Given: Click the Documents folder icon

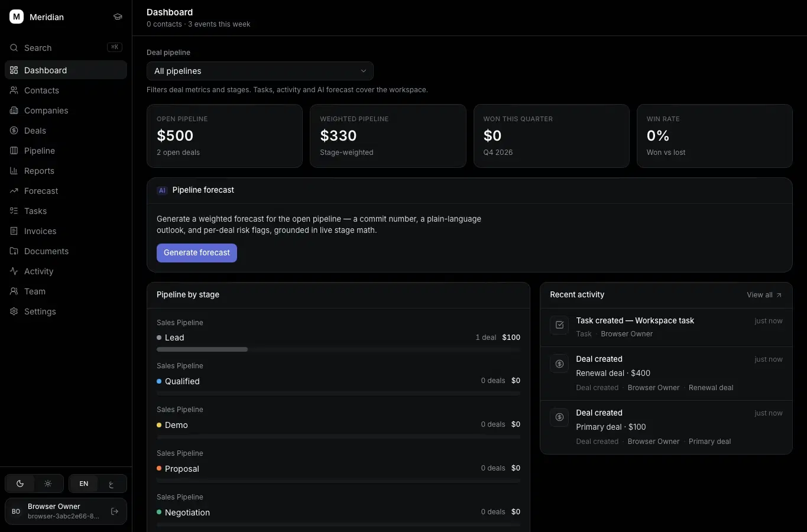Looking at the screenshot, I should (x=14, y=251).
